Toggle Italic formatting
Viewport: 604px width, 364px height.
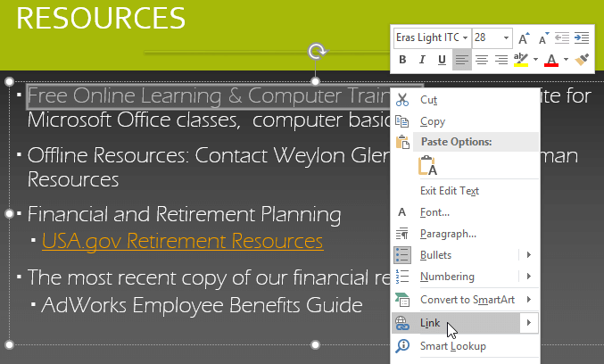[422, 60]
